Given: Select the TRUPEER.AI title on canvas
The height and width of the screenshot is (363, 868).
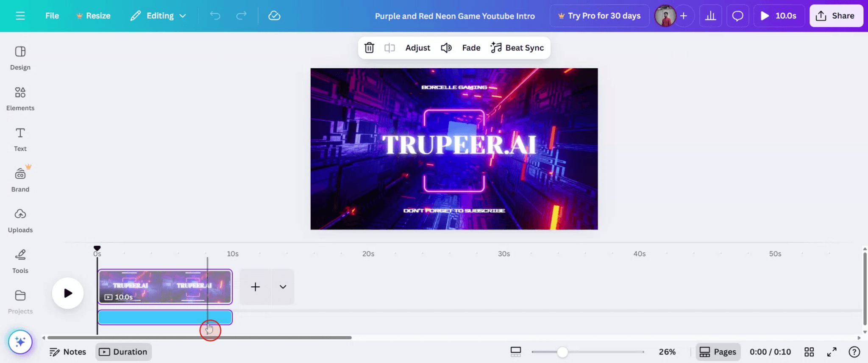Looking at the screenshot, I should point(459,145).
